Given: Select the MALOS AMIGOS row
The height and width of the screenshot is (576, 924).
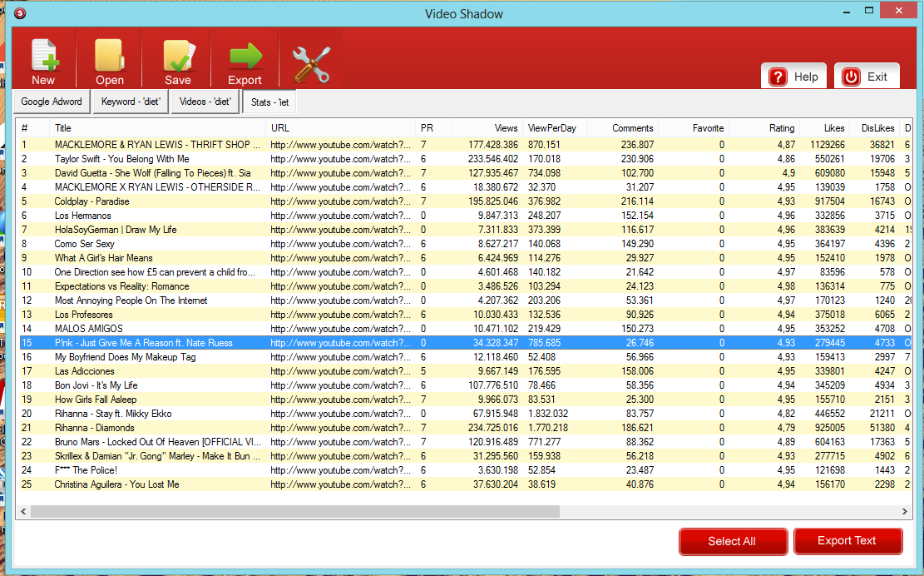Looking at the screenshot, I should click(465, 329).
